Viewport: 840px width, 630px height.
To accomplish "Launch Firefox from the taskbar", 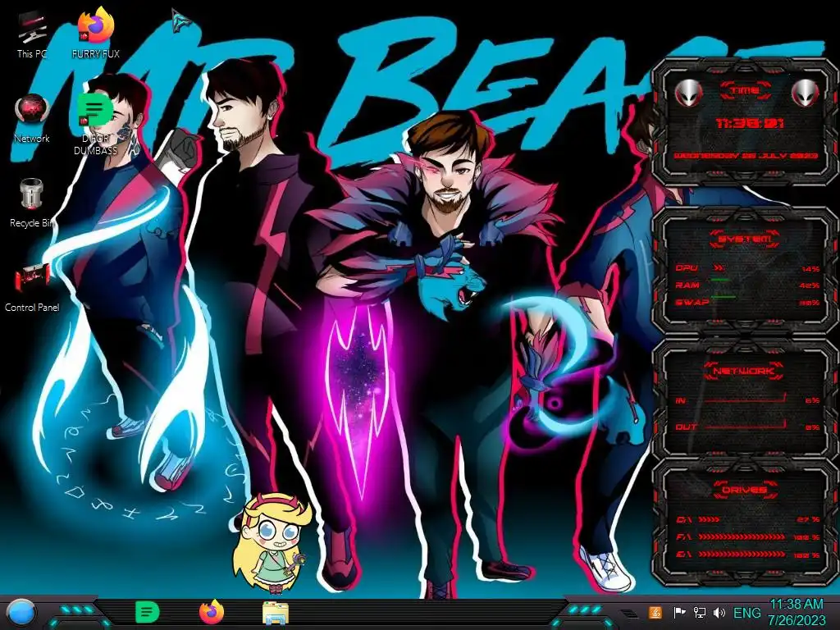I will point(212,612).
